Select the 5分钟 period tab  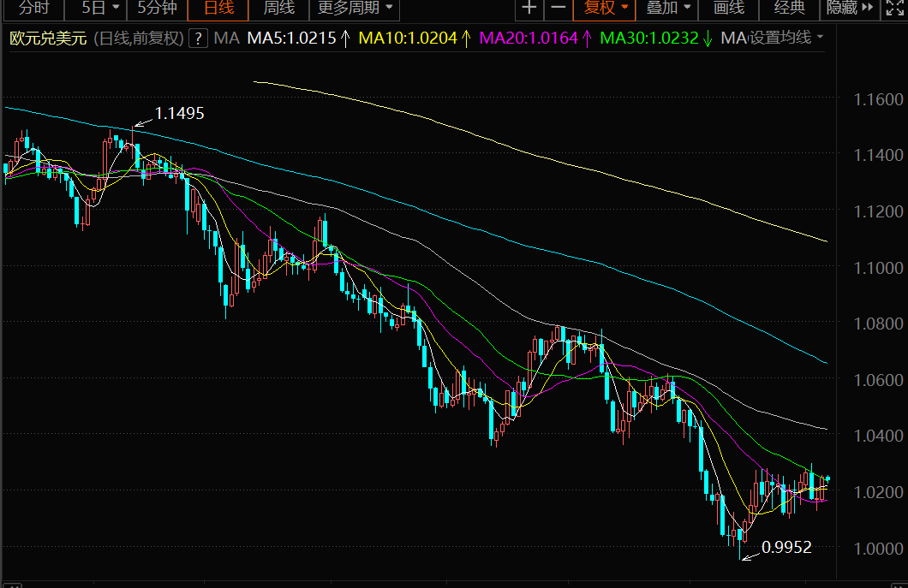(x=158, y=9)
